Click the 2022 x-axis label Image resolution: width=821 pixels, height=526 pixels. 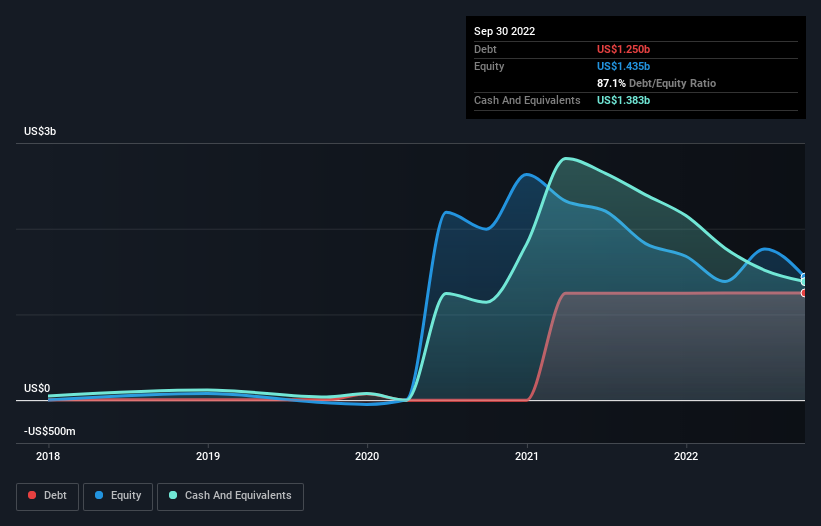686,456
